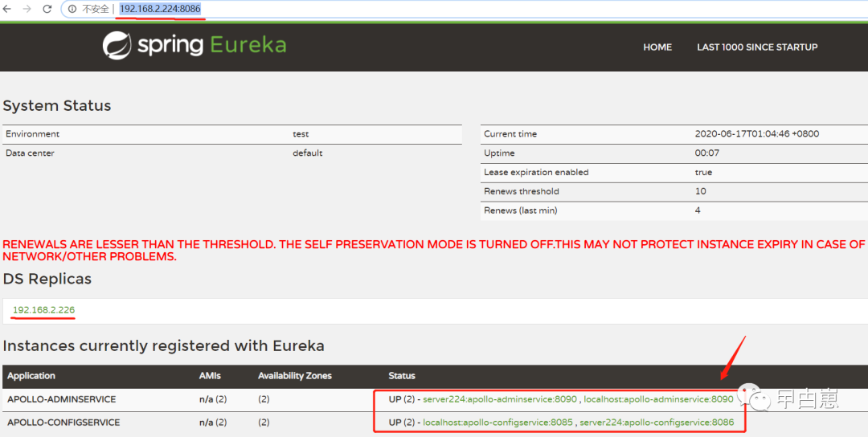Click the data center value default
The height and width of the screenshot is (437, 868).
pos(308,153)
